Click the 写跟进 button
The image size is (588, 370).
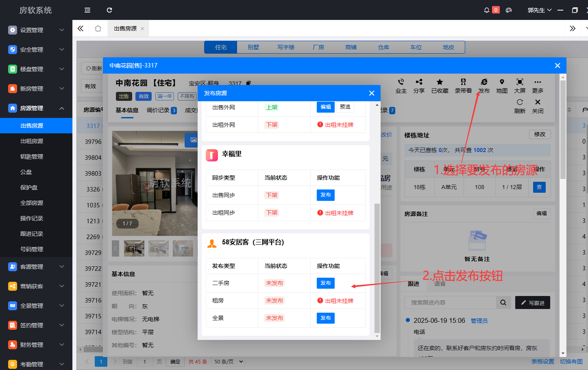click(x=533, y=303)
